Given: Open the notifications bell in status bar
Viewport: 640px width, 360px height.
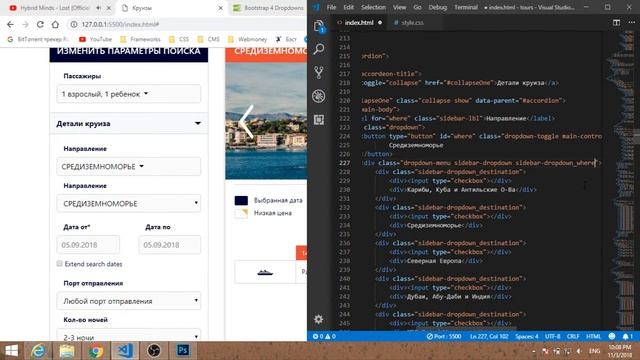Looking at the screenshot, I should (627, 336).
